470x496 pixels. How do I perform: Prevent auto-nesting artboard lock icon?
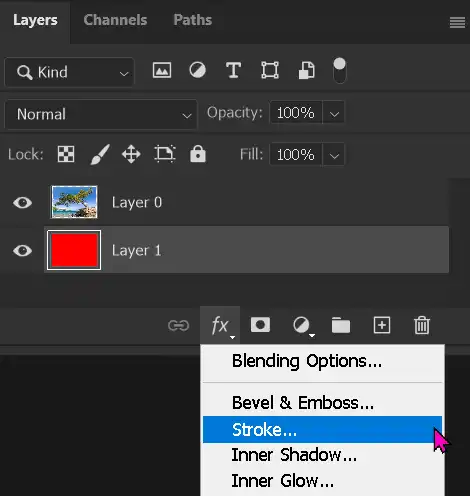click(165, 154)
